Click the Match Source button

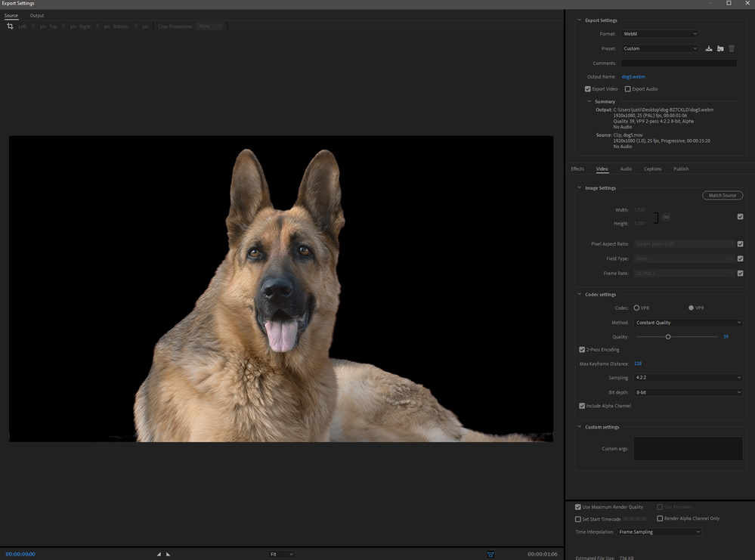722,195
